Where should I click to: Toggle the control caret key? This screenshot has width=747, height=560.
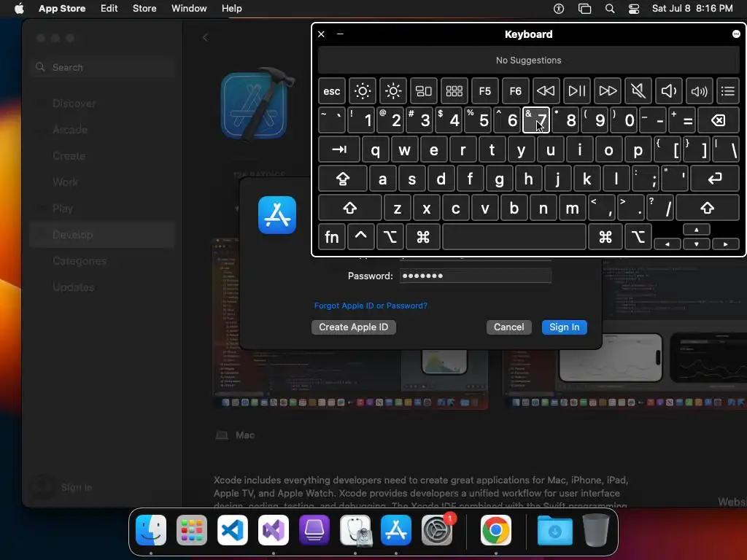[360, 237]
